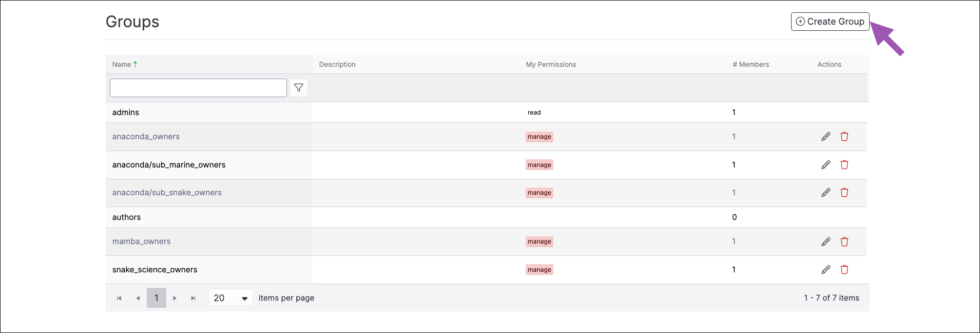Go to the first page arrow
The width and height of the screenshot is (980, 333).
pos(119,298)
